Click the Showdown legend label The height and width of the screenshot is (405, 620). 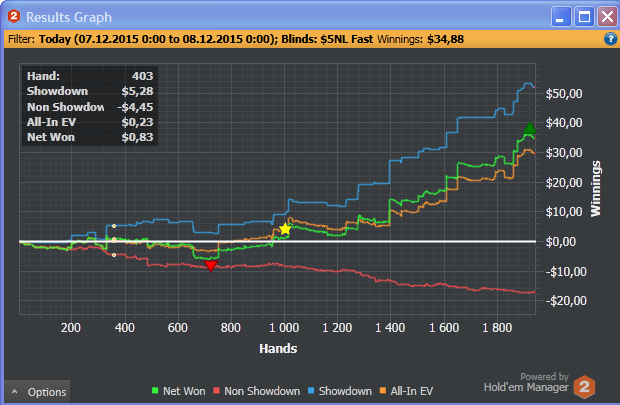click(345, 391)
